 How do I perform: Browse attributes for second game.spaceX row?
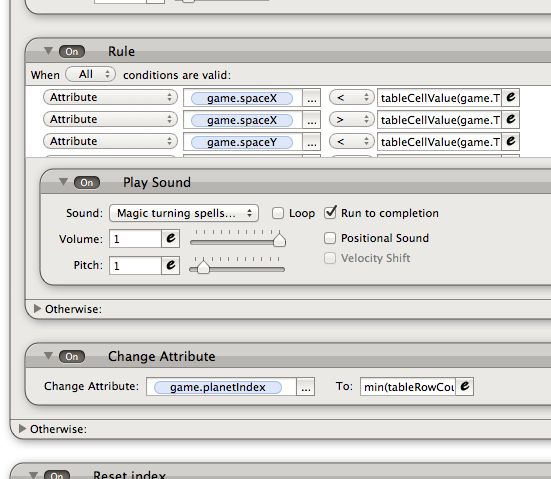click(x=312, y=120)
